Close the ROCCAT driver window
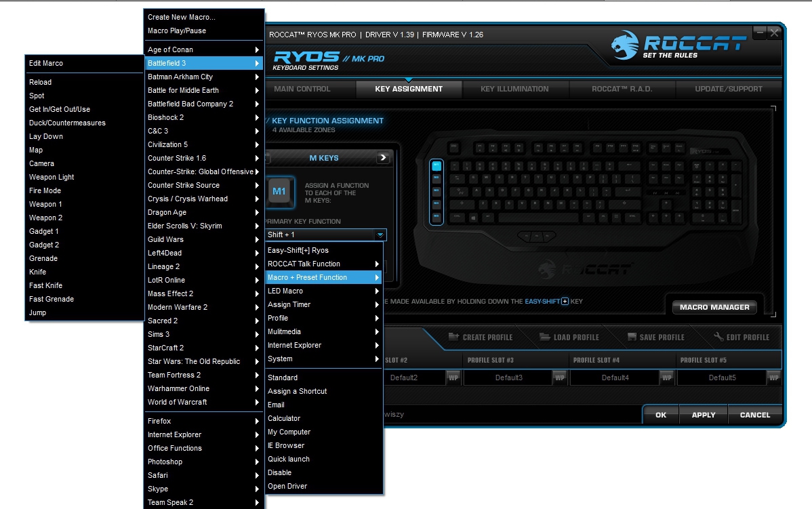This screenshot has height=509, width=812. pos(774,33)
